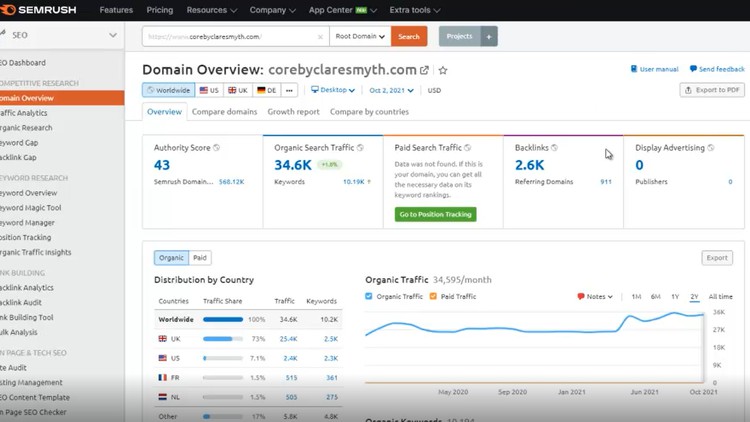Screen dimensions: 750x422
Task: Expand the Extra tools menu
Action: (x=415, y=10)
